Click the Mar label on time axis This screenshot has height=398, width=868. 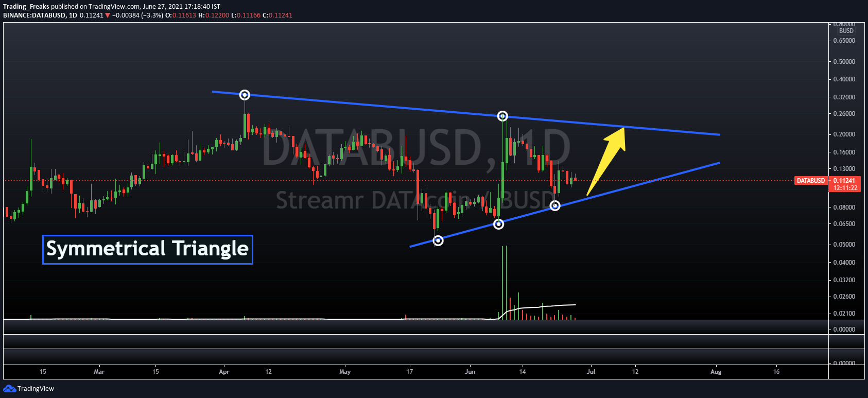[99, 372]
